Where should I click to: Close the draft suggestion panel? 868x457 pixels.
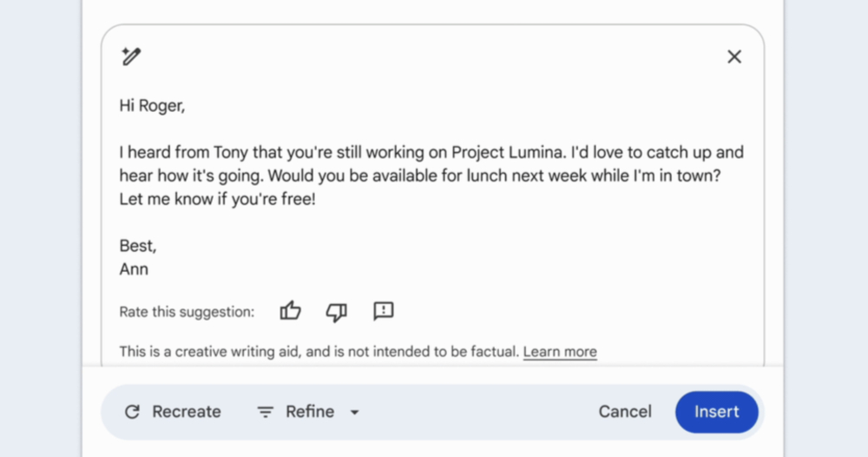point(734,56)
